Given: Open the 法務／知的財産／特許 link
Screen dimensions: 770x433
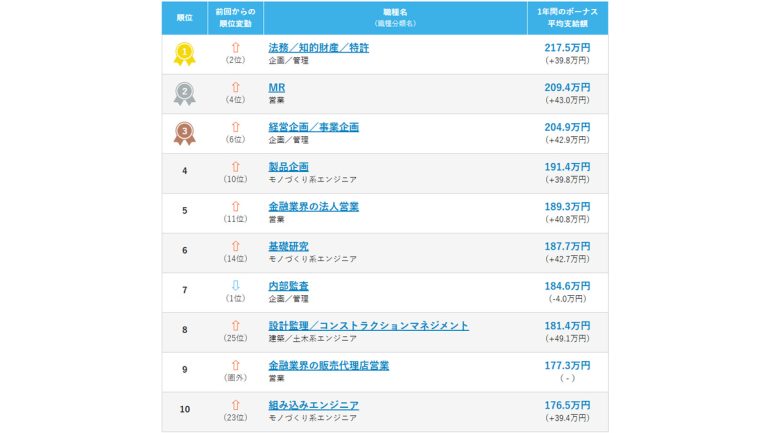Looking at the screenshot, I should [x=318, y=48].
